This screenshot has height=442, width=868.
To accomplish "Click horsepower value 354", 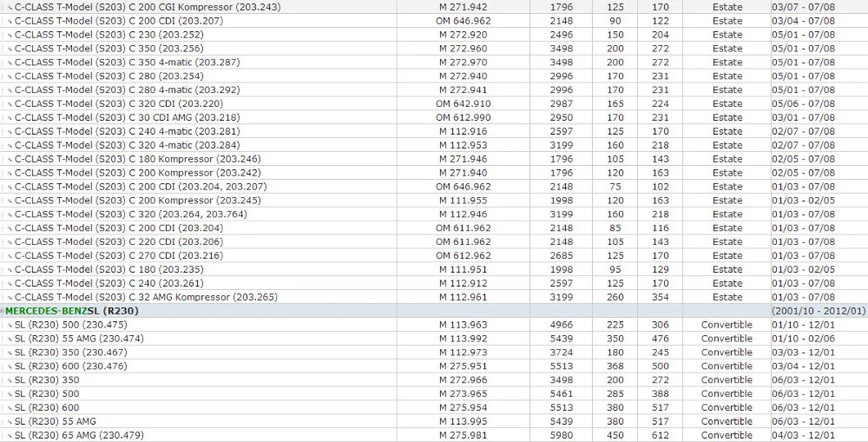I will pyautogui.click(x=660, y=298).
